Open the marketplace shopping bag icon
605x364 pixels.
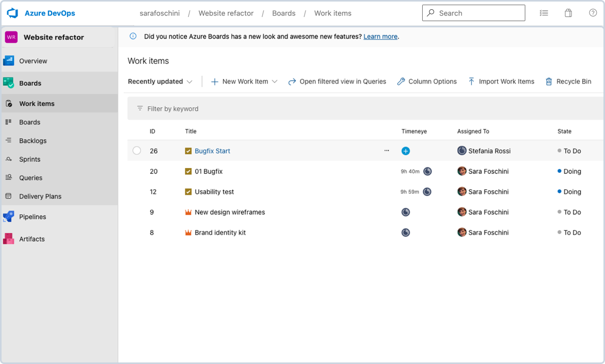tap(568, 13)
